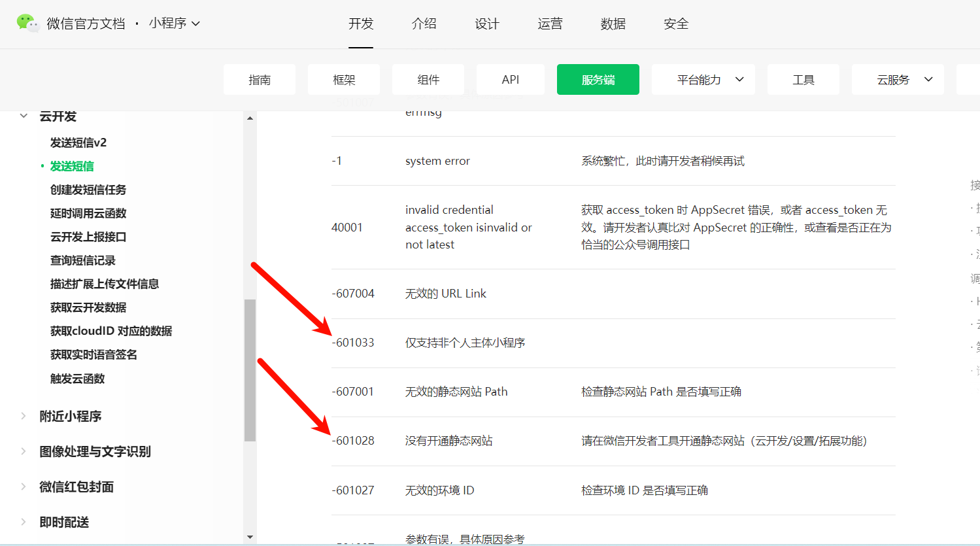The image size is (980, 546).
Task: Switch to the 运营 top tab
Action: point(550,24)
